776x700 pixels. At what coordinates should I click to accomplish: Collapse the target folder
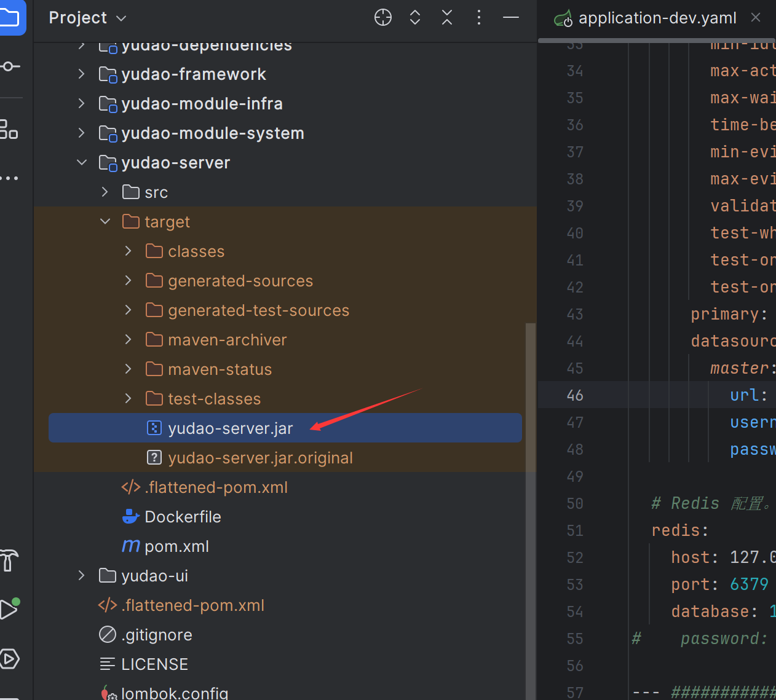105,221
